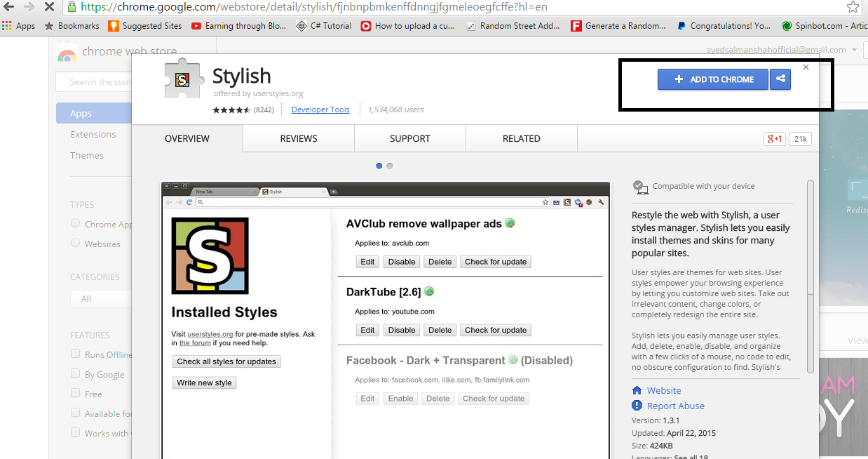Open the Report Abuse link
Image resolution: width=868 pixels, height=459 pixels.
pos(676,406)
